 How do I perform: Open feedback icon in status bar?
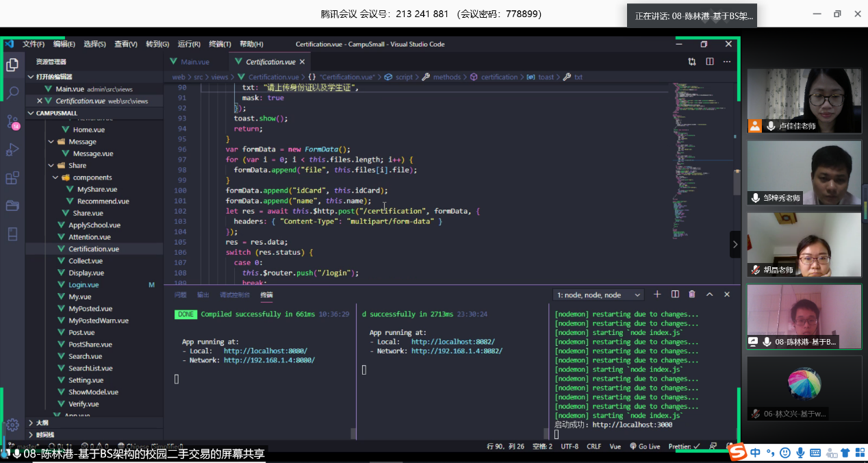[713, 446]
